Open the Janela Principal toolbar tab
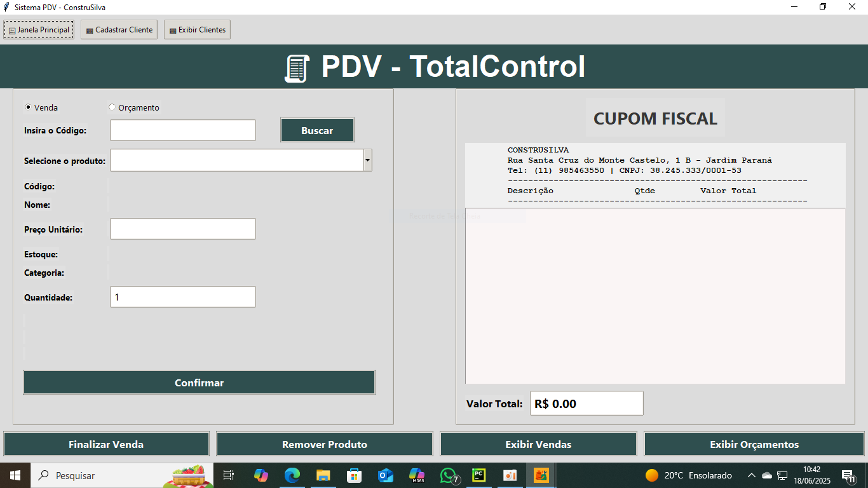 [x=39, y=30]
